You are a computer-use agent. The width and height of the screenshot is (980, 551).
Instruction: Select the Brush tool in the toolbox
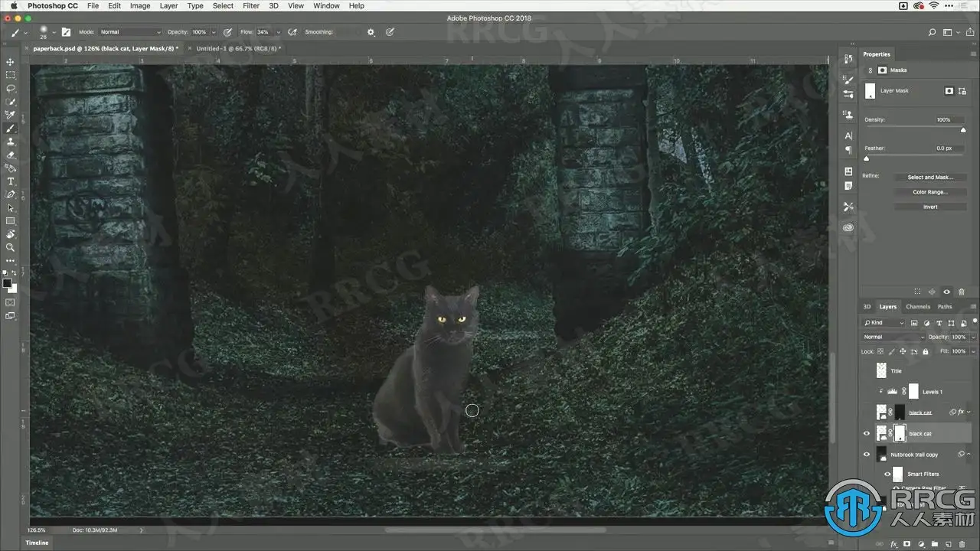[11, 129]
